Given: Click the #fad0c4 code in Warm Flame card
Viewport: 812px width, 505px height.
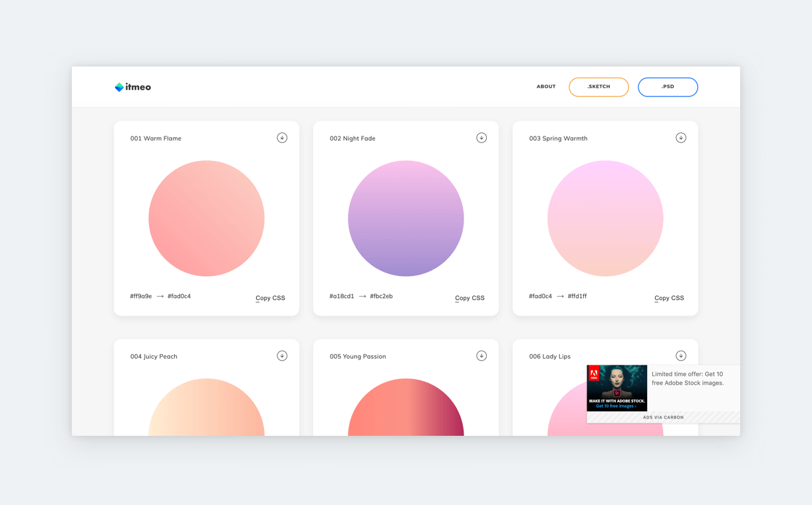Looking at the screenshot, I should pyautogui.click(x=179, y=296).
